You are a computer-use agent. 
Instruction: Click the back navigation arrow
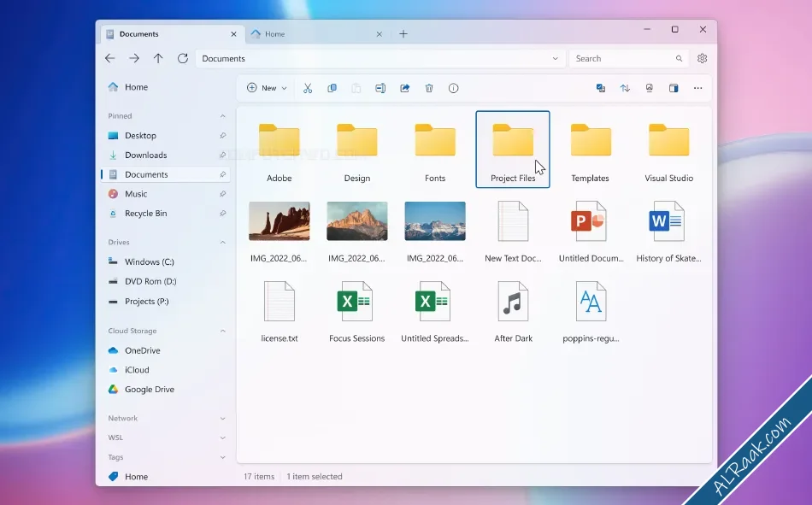pos(109,58)
